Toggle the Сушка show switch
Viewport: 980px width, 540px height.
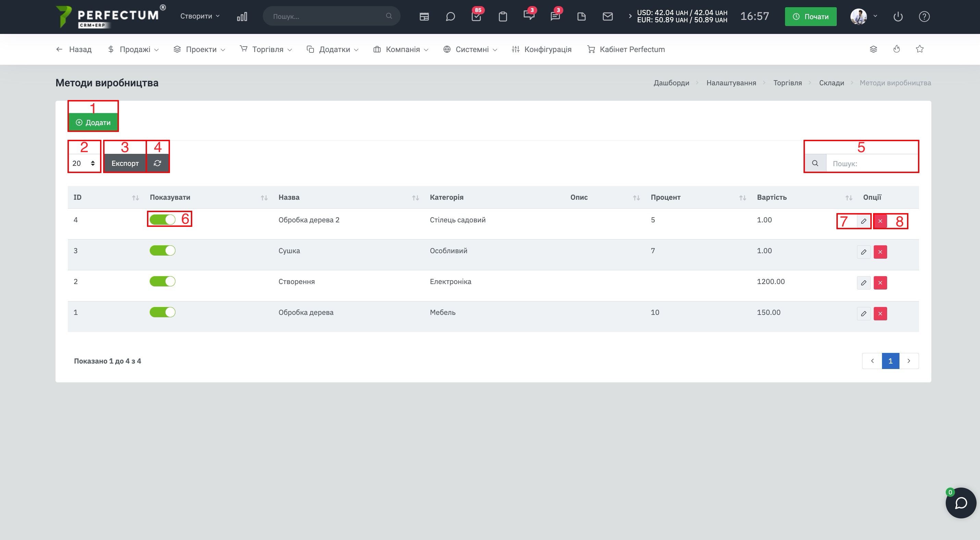(x=162, y=250)
